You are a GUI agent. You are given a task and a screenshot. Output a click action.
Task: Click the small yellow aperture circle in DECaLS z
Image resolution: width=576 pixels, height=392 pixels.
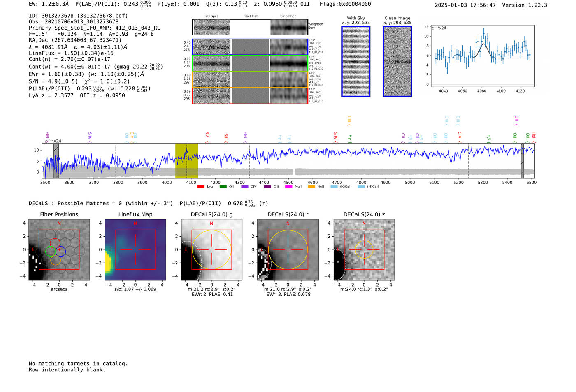[364, 250]
